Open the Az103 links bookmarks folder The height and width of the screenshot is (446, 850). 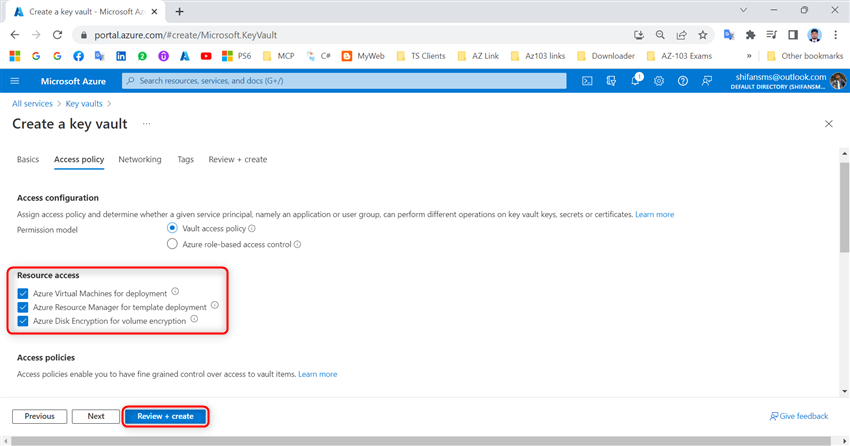(538, 56)
